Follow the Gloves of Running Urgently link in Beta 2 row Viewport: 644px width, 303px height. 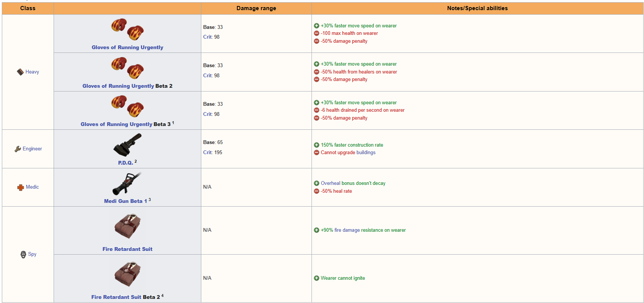118,86
